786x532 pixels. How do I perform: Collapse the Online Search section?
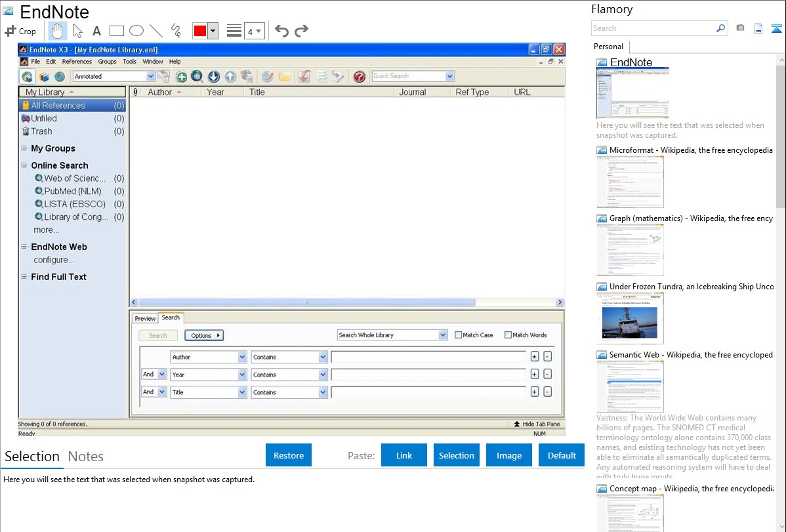click(24, 165)
